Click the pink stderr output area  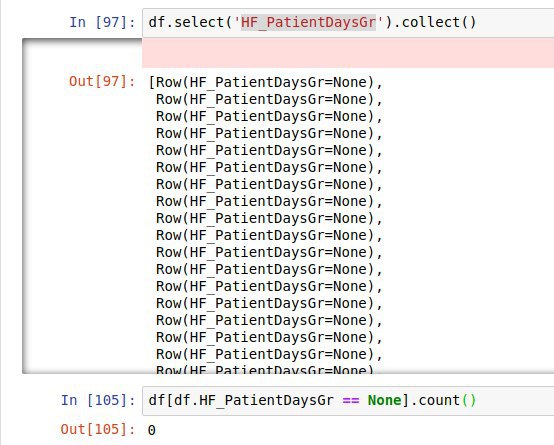(x=348, y=53)
